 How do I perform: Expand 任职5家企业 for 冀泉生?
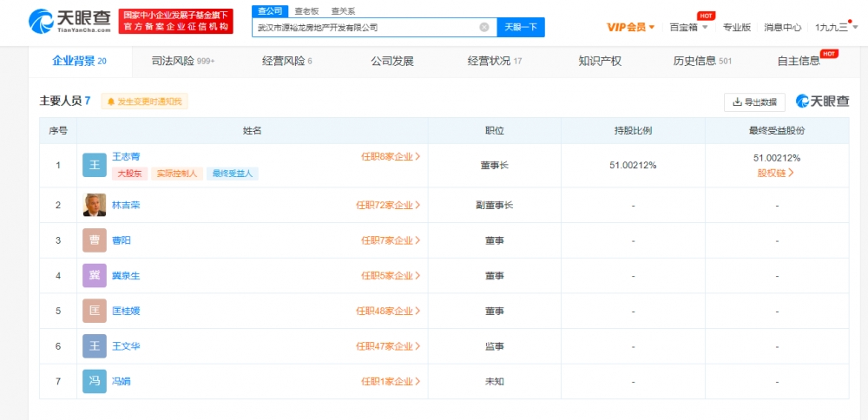coord(391,276)
